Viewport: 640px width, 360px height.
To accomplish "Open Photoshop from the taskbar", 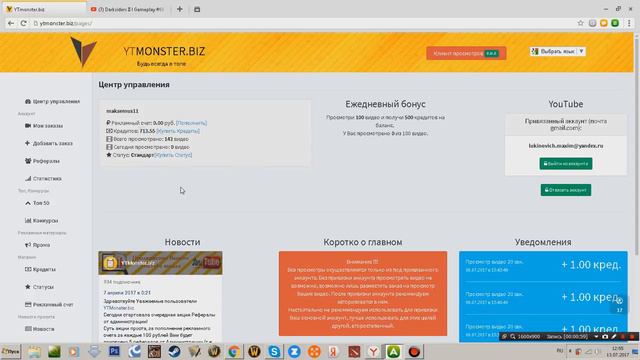I will point(115,351).
